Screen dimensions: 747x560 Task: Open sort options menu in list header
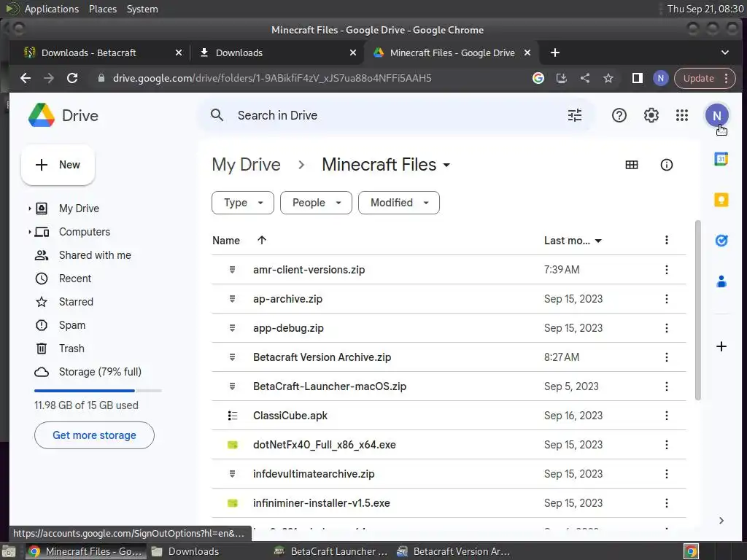tap(666, 240)
